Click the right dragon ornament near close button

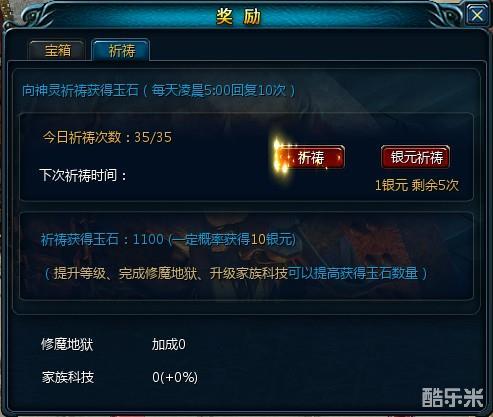point(445,15)
